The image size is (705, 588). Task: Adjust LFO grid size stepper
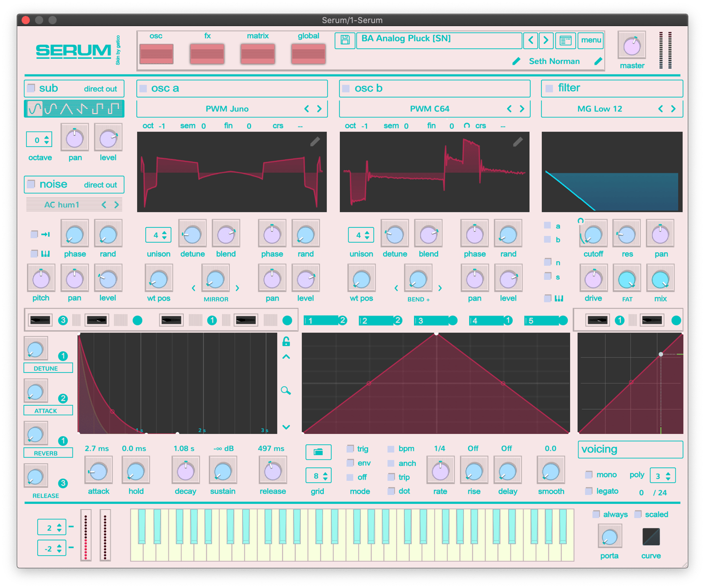(x=318, y=476)
